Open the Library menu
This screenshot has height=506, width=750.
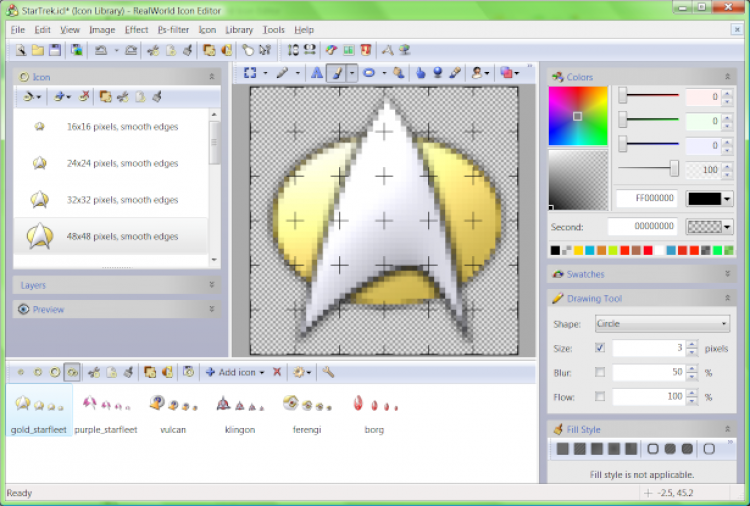[x=239, y=30]
